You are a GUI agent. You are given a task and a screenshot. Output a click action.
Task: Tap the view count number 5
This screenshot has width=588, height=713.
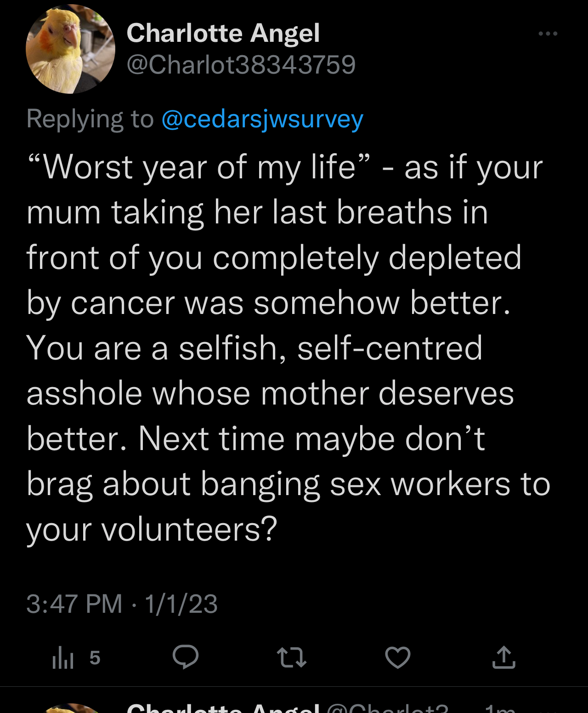pyautogui.click(x=95, y=658)
